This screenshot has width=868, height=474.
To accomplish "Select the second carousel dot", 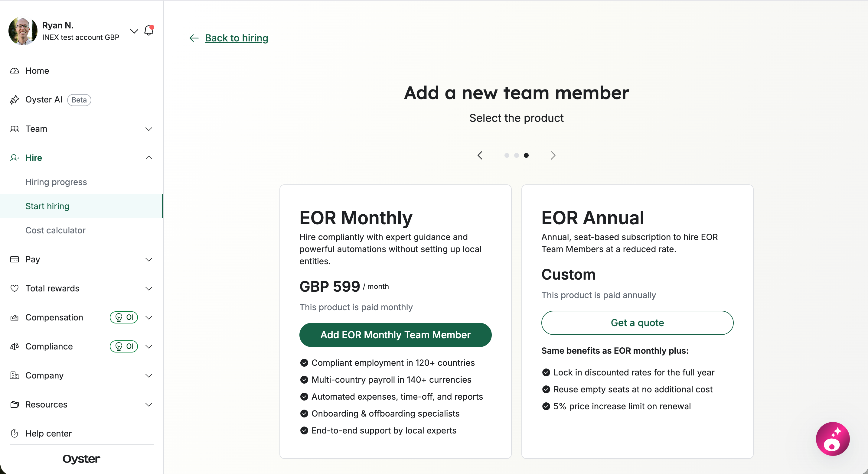I will point(517,155).
